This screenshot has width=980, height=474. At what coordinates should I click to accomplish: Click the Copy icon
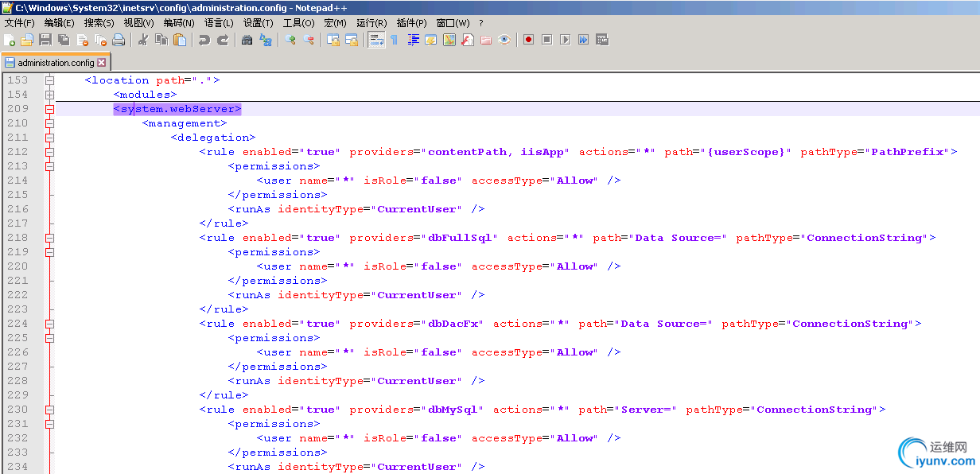pos(161,40)
